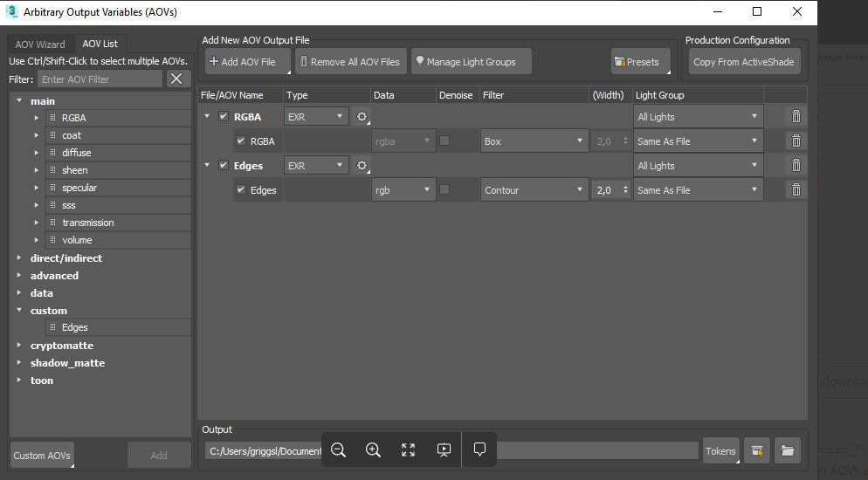Screen dimensions: 868x480
Task: Expand the toon group
Action: 19,380
